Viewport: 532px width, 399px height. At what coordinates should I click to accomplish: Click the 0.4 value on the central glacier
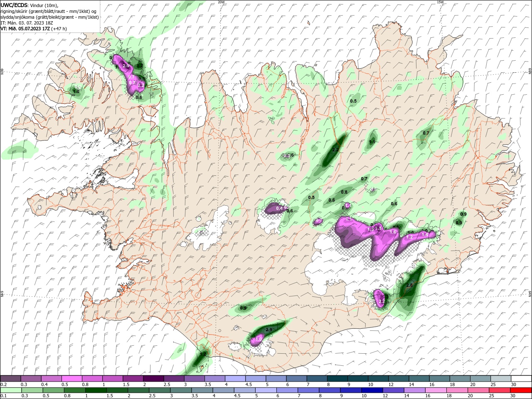pyautogui.click(x=279, y=208)
